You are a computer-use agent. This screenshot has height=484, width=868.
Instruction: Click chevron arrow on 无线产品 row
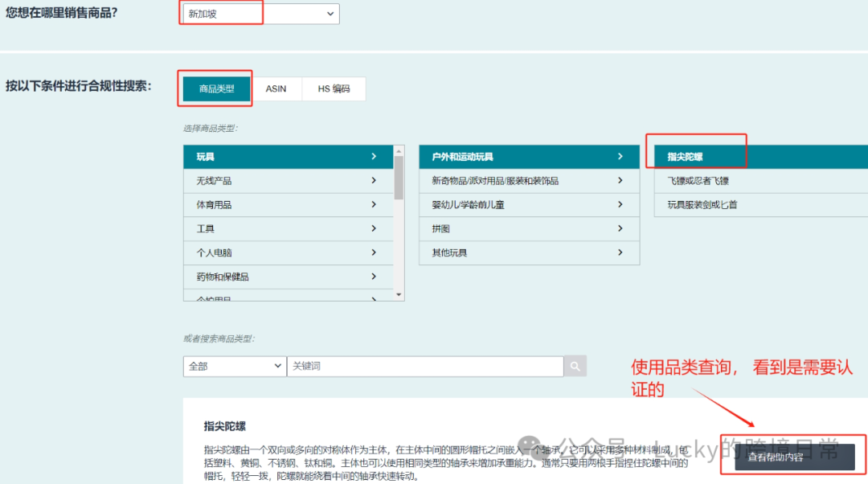374,181
